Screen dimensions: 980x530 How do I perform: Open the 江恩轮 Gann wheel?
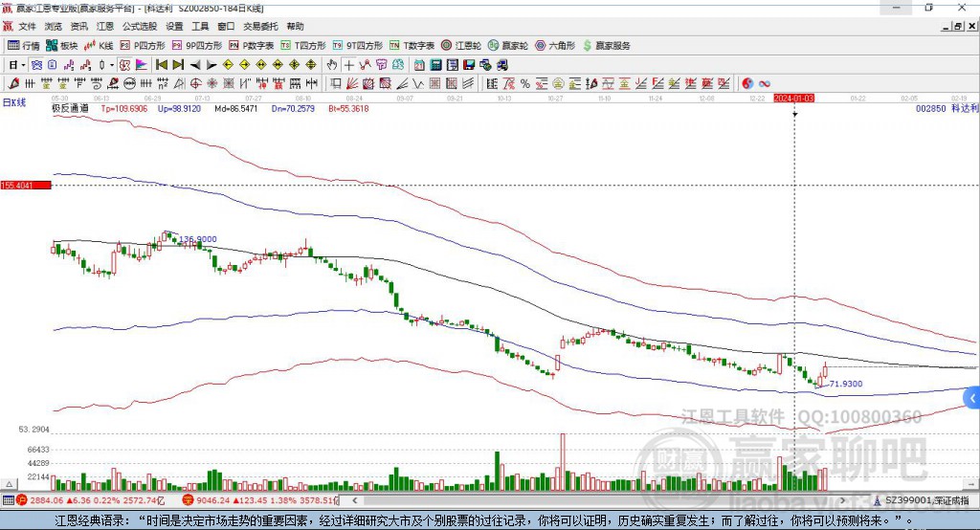click(461, 46)
